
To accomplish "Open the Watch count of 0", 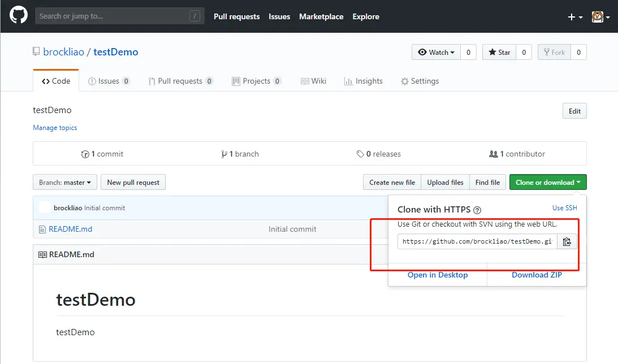I will [468, 52].
